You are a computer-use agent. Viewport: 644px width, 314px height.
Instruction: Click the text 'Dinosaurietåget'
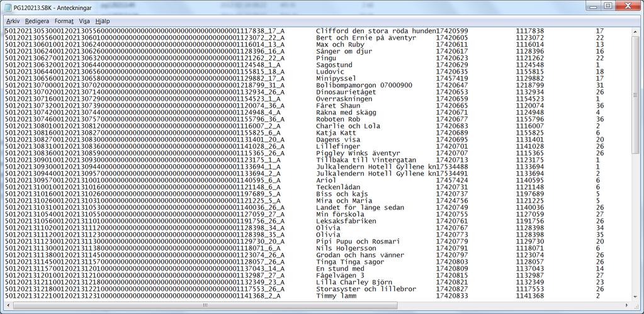tap(346, 92)
